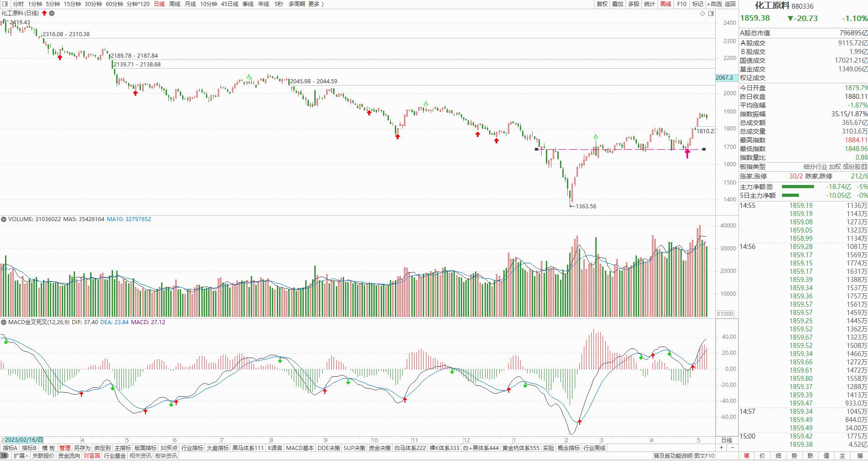Click the 返回 back button
Screen dimensions: 868x461
point(730,4)
